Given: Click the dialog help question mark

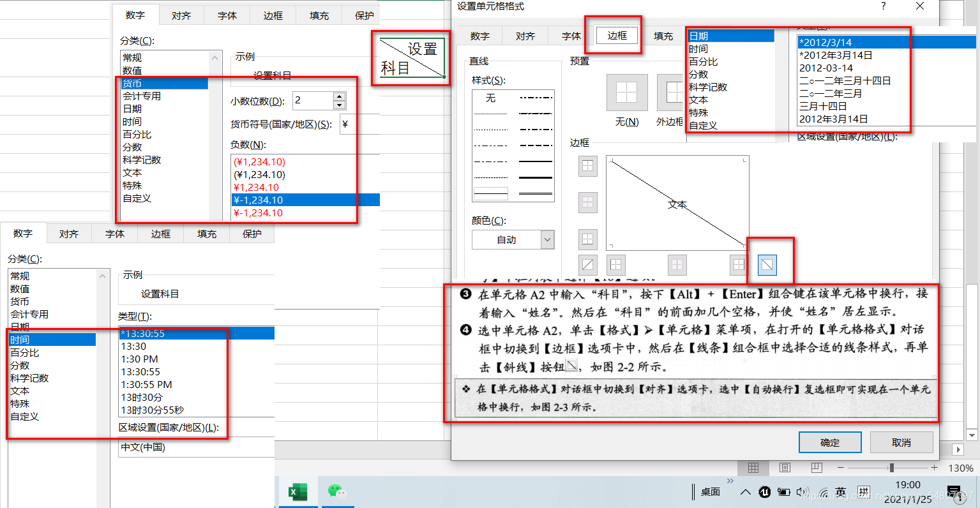Looking at the screenshot, I should [883, 6].
